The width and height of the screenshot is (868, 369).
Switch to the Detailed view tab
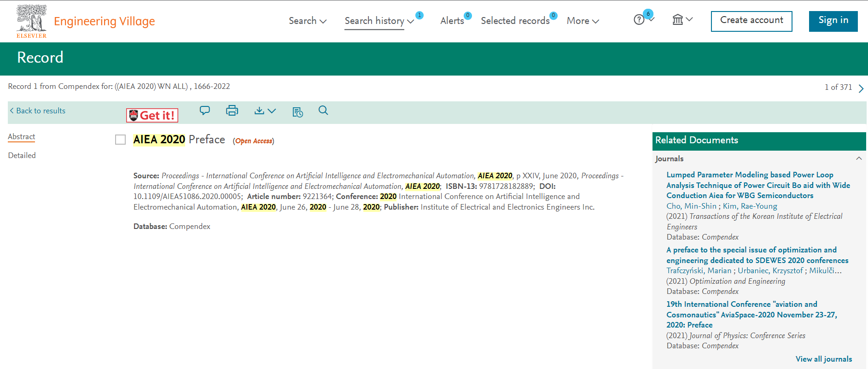pyautogui.click(x=22, y=155)
